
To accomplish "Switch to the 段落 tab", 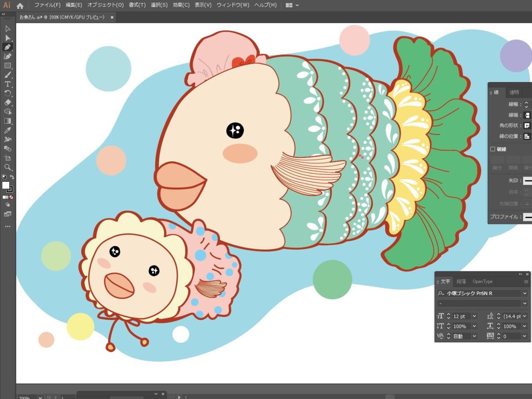I will (461, 282).
